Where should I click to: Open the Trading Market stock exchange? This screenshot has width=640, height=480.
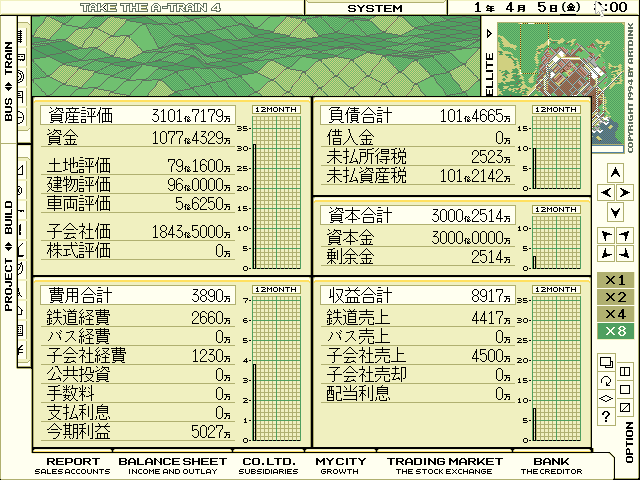click(445, 464)
